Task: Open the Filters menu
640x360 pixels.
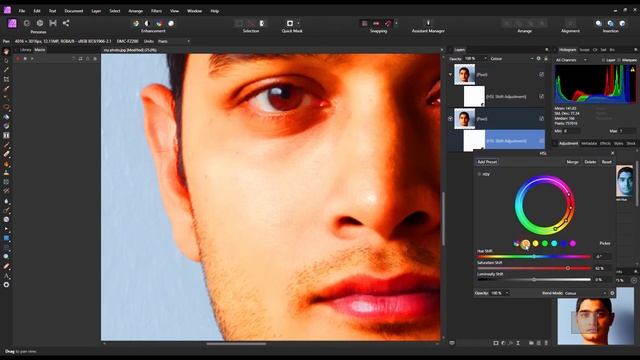Action: click(156, 11)
